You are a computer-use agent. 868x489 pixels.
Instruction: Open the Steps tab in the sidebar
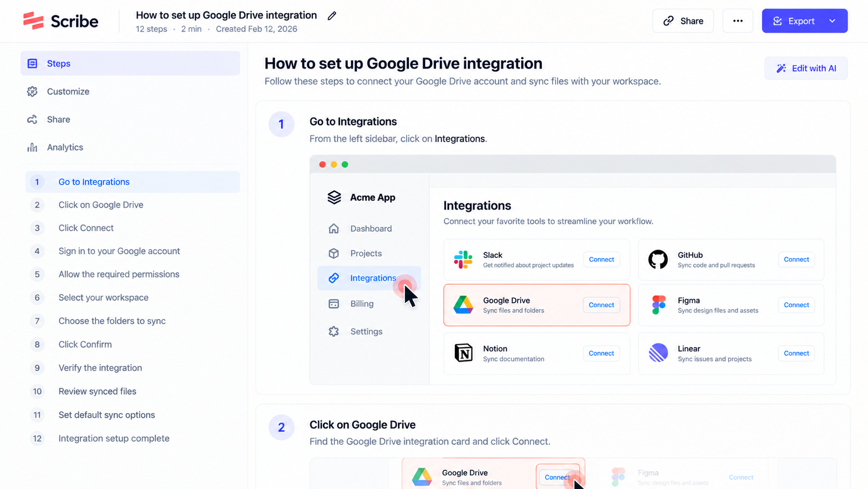tap(130, 63)
